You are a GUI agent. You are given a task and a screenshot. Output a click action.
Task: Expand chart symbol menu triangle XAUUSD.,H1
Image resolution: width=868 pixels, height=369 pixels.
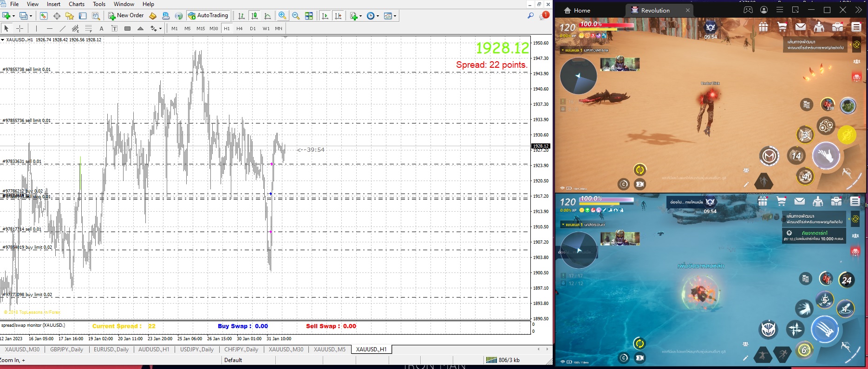(x=2, y=40)
